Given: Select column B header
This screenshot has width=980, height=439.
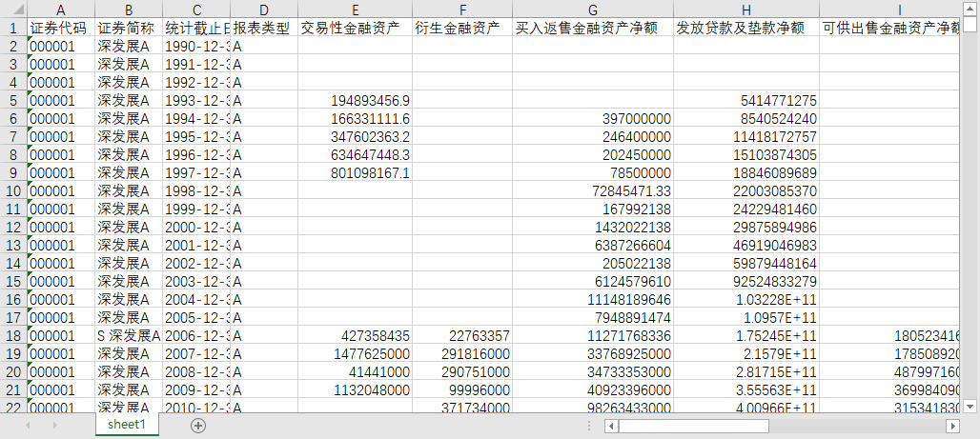Looking at the screenshot, I should coord(129,10).
